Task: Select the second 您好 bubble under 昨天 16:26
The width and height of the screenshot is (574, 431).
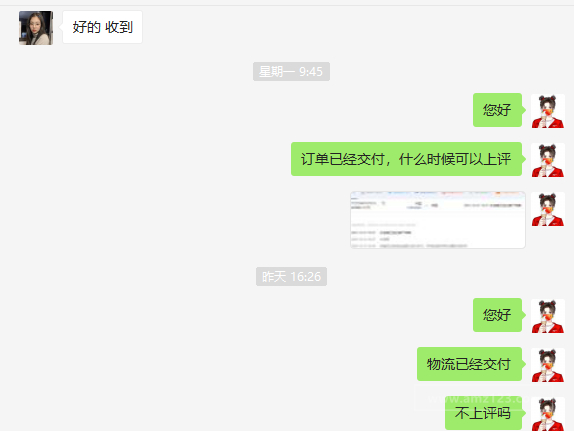Action: pos(497,315)
